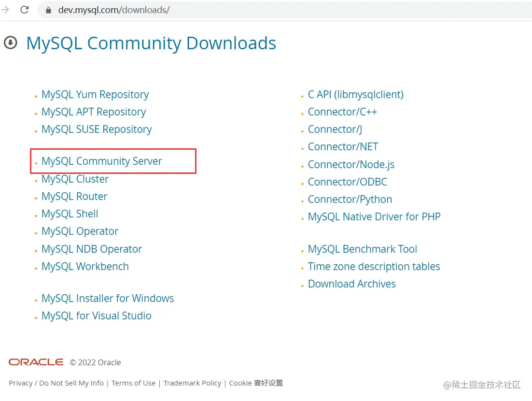Open Connector/J link
Viewport: 532px width, 401px height.
(335, 129)
